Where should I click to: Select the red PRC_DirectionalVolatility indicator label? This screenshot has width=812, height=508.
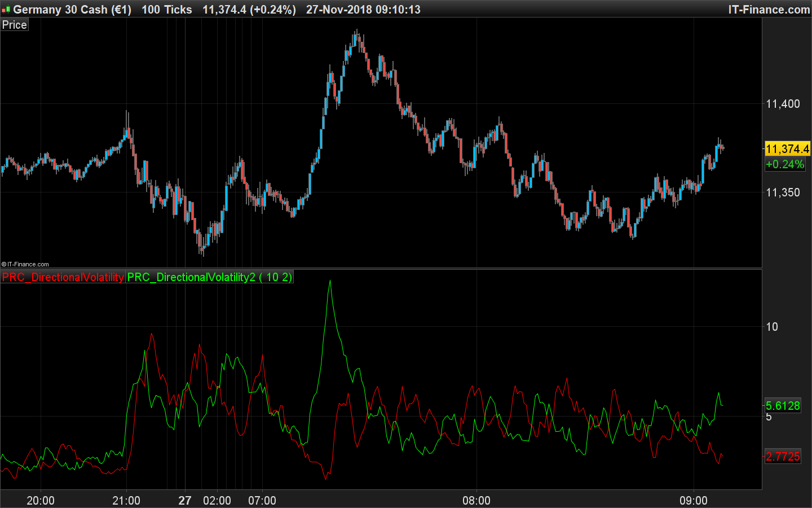(x=63, y=277)
